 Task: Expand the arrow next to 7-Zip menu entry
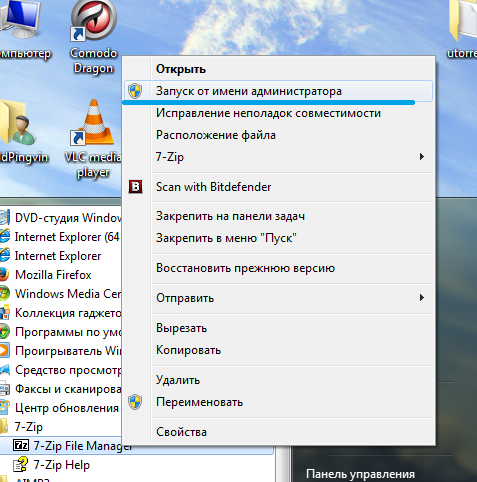[x=422, y=156]
